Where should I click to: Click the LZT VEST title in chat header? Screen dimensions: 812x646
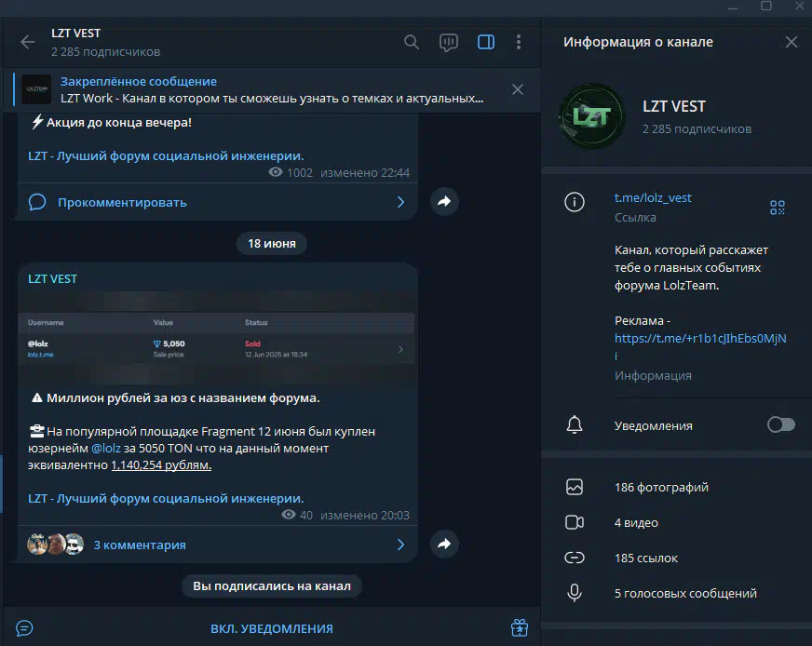tap(75, 34)
